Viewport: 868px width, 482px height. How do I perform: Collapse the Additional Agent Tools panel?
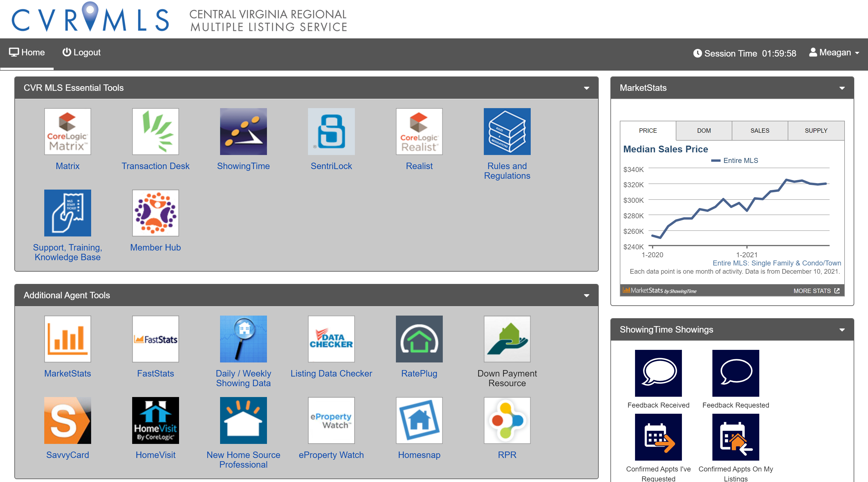(x=586, y=296)
